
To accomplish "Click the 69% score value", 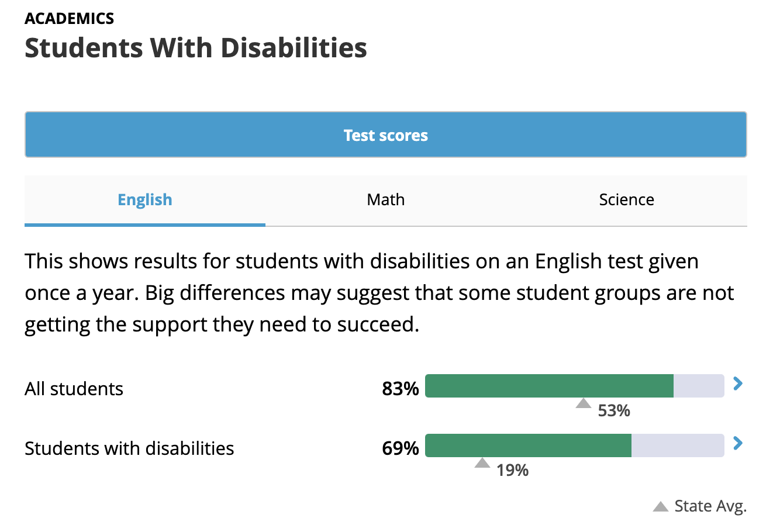I will (x=401, y=448).
